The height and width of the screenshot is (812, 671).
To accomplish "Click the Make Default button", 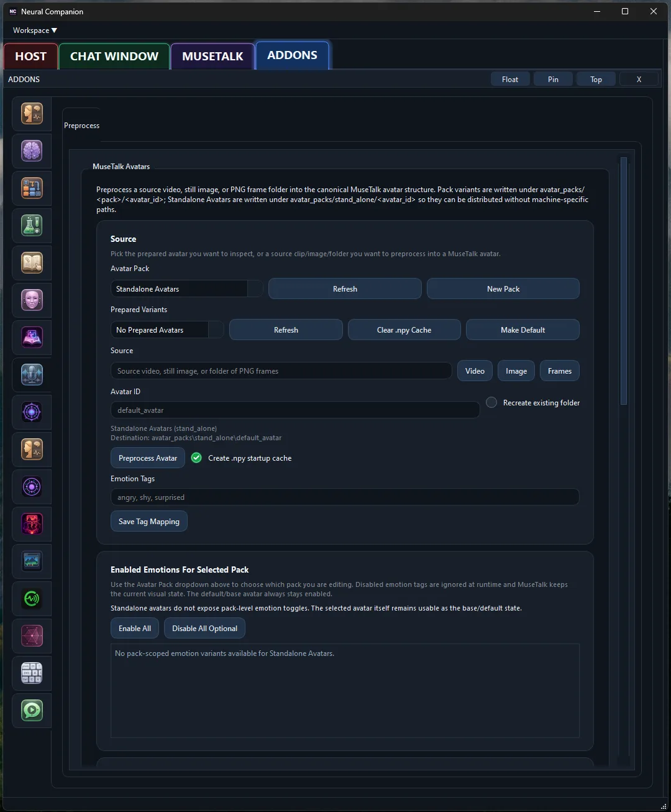I will 523,330.
